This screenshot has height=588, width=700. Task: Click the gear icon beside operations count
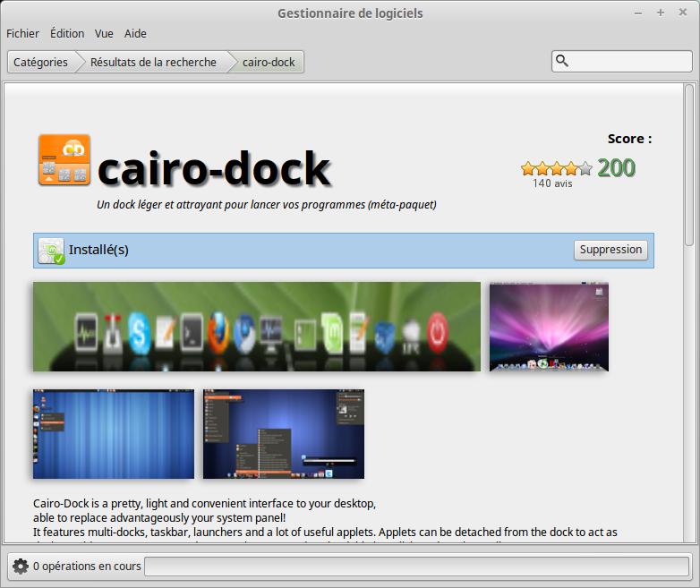tap(20, 567)
